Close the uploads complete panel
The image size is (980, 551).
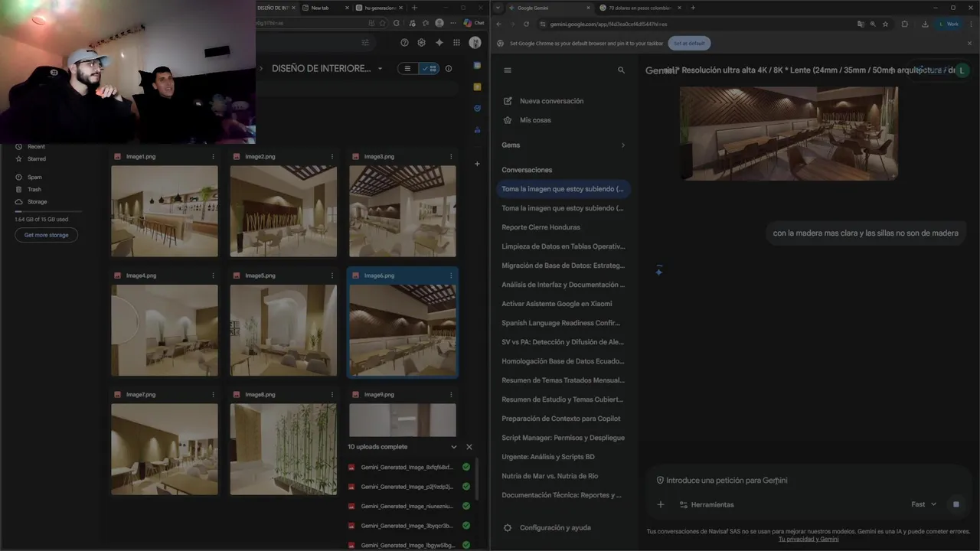(469, 447)
